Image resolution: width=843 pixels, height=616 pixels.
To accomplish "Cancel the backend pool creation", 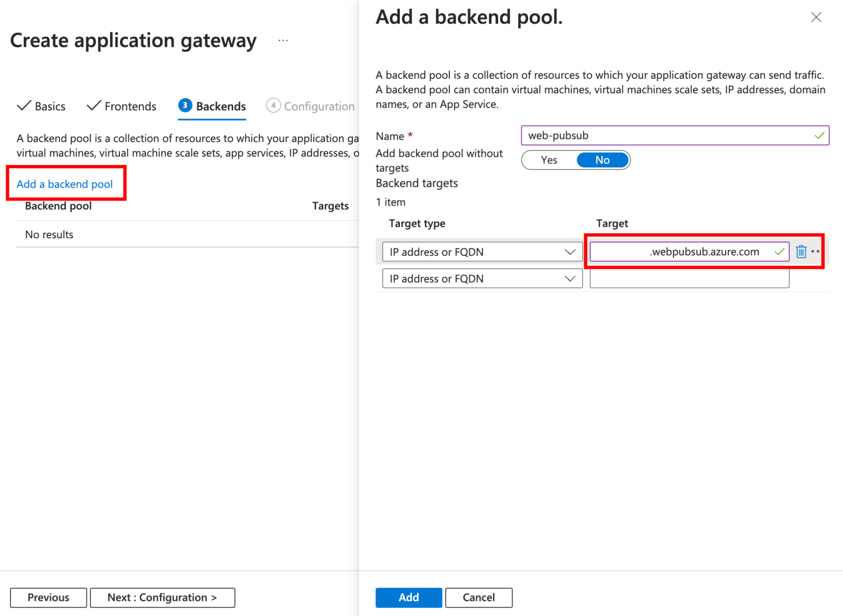I will pyautogui.click(x=479, y=598).
